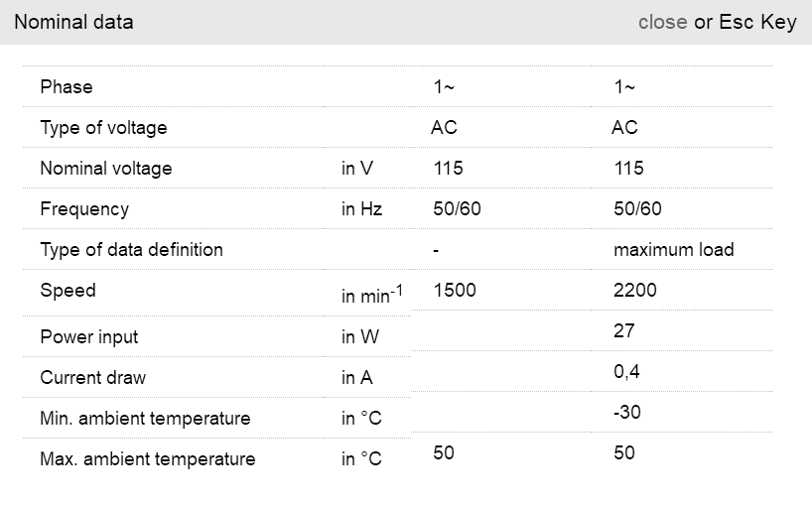Click the in Hz unit cell

tap(361, 209)
